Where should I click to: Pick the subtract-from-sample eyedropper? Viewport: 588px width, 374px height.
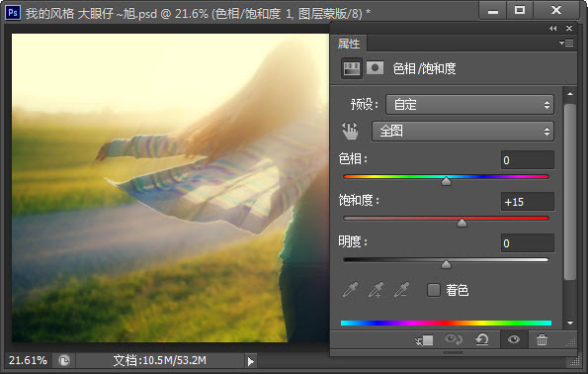(x=401, y=290)
